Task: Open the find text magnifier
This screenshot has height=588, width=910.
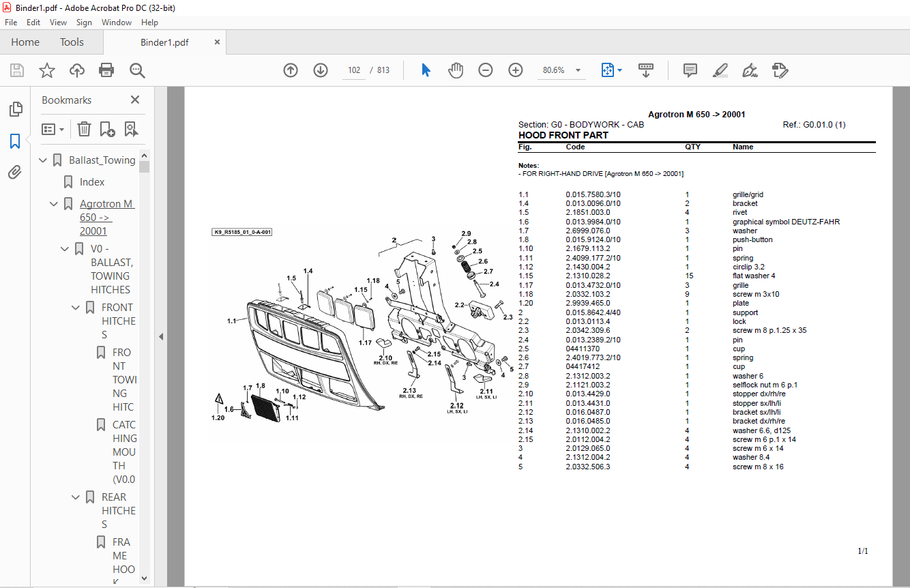Action: click(137, 70)
